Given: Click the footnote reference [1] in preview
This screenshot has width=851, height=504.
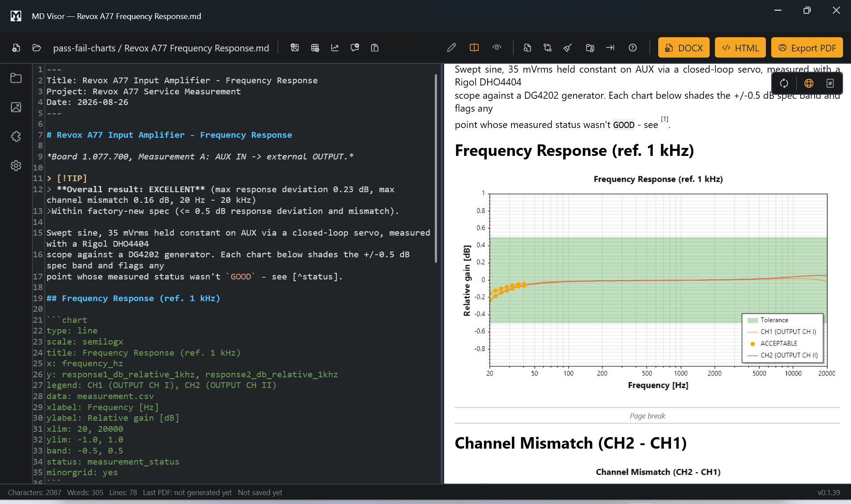Looking at the screenshot, I should pos(664,119).
